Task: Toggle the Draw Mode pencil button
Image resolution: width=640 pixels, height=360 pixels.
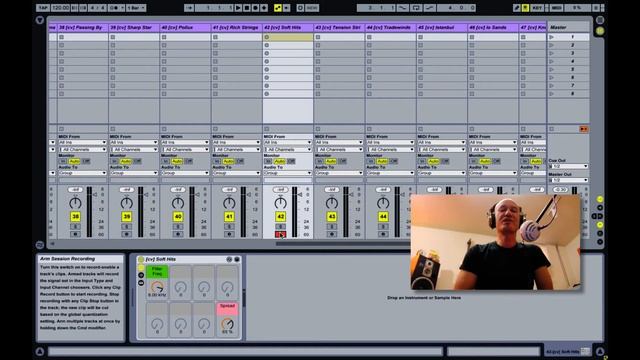Action: [517, 8]
